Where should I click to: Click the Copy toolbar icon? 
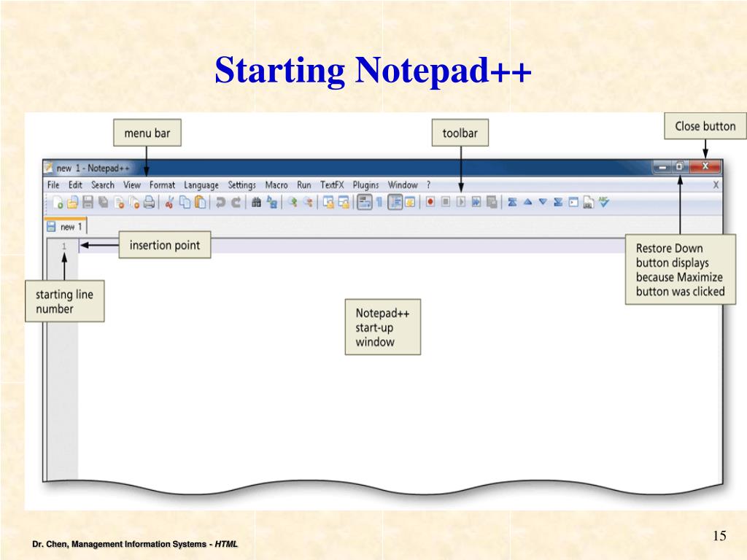[x=185, y=203]
